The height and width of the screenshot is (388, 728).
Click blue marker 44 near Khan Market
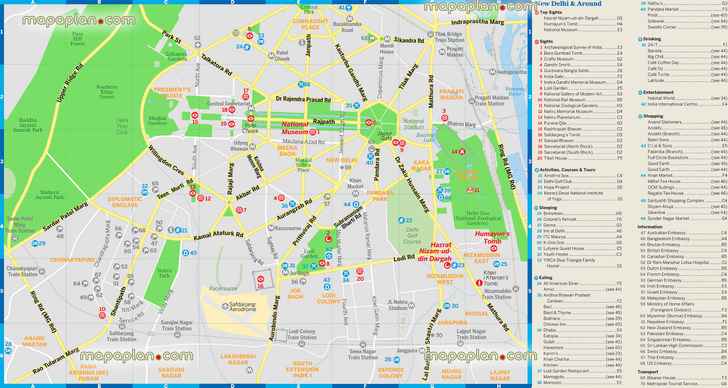(x=356, y=204)
